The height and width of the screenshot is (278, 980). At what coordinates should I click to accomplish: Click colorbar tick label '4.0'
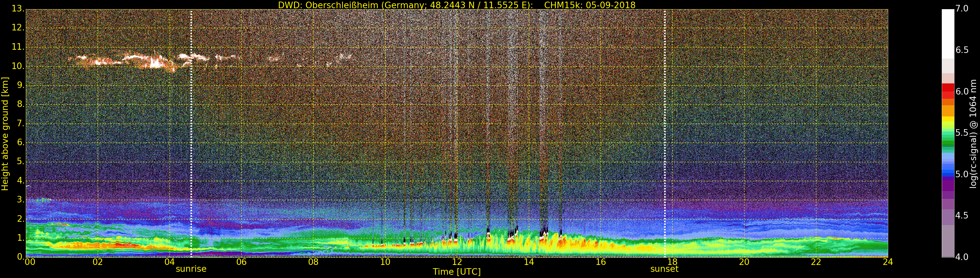(x=962, y=257)
